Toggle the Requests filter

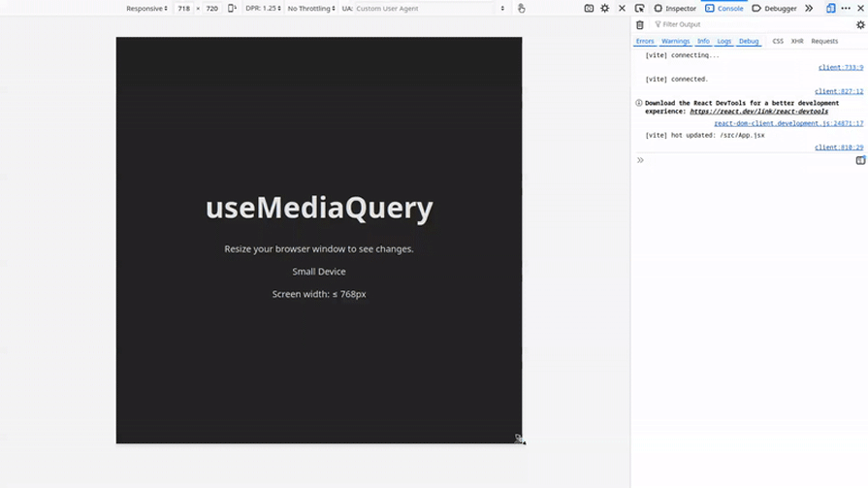pos(824,41)
